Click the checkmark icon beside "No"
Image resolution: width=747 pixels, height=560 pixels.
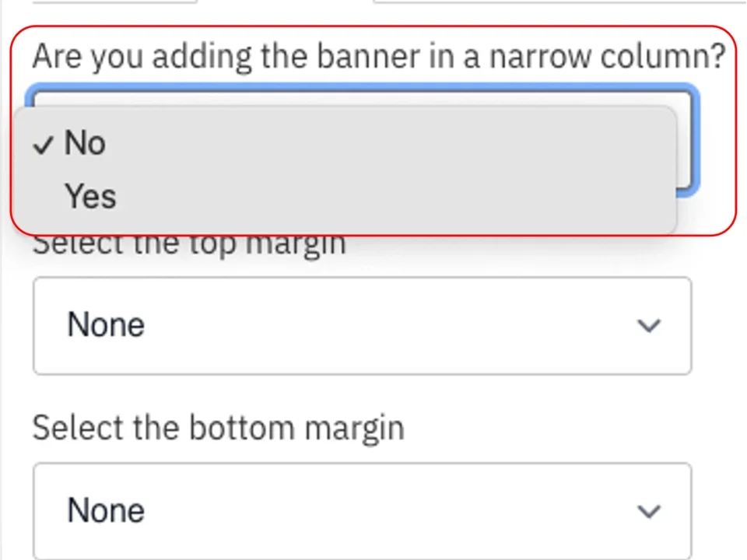44,144
